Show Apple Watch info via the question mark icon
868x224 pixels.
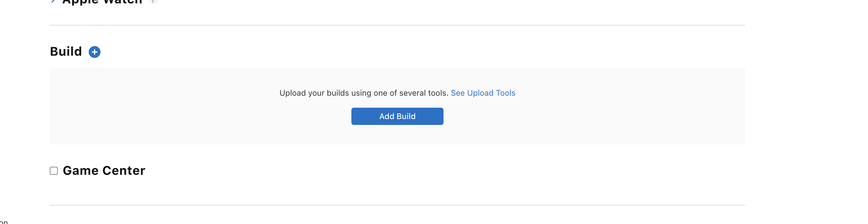coord(153,1)
